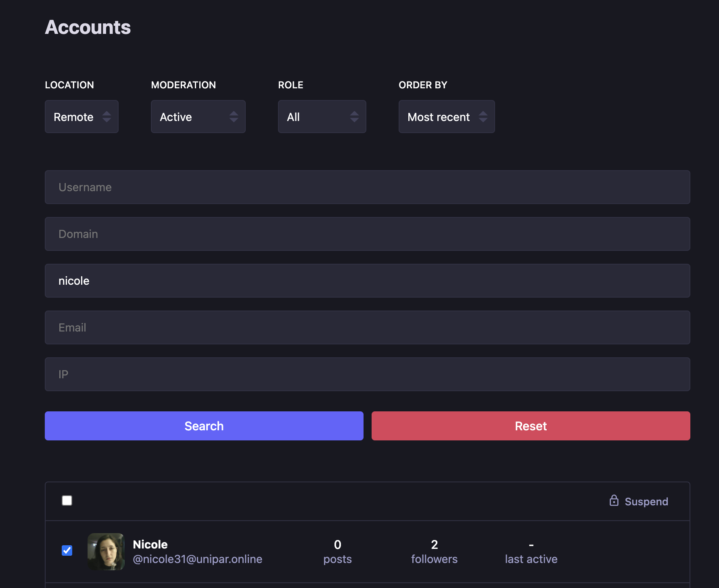719x588 pixels.
Task: Focus the Username input field
Action: [x=367, y=187]
